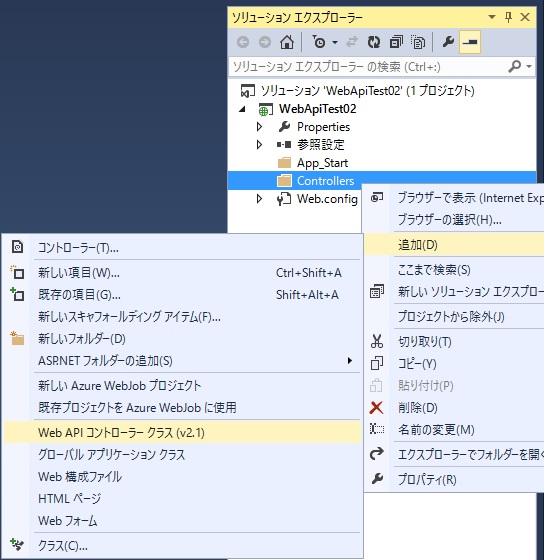
Task: Choose 名前の変更(M) rename menu item
Action: click(x=454, y=429)
